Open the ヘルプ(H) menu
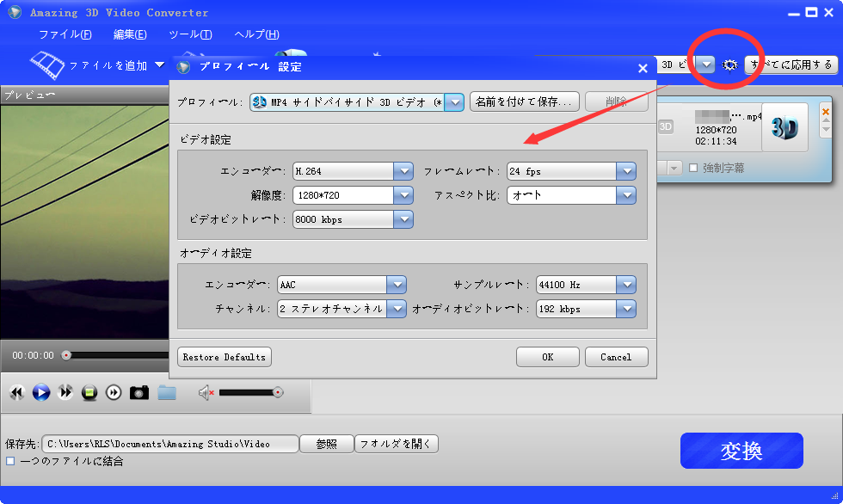843x504 pixels. coord(256,34)
